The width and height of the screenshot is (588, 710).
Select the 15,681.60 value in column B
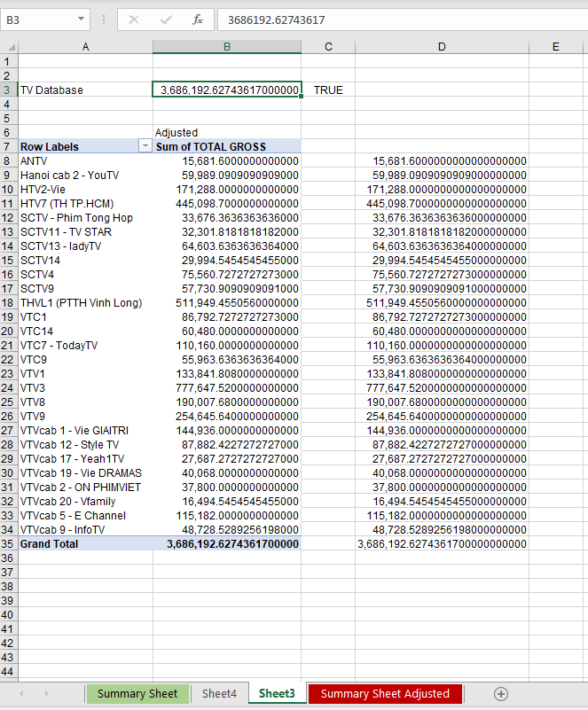pos(227,160)
